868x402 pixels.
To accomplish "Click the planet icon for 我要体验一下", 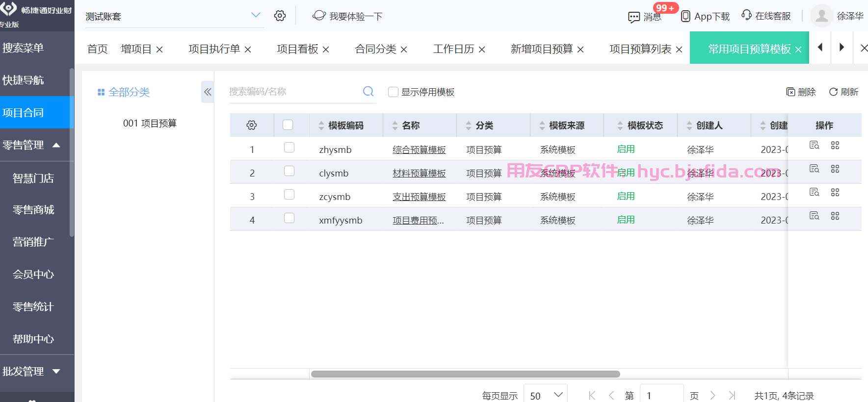I will [319, 16].
